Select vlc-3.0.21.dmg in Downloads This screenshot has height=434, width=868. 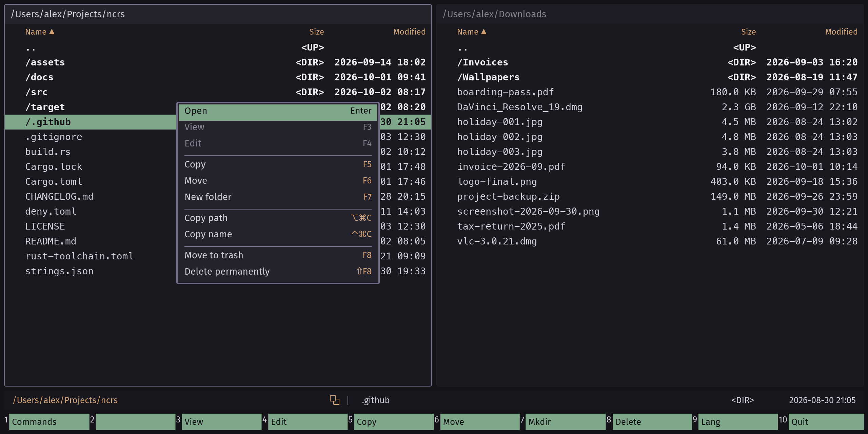650,241
